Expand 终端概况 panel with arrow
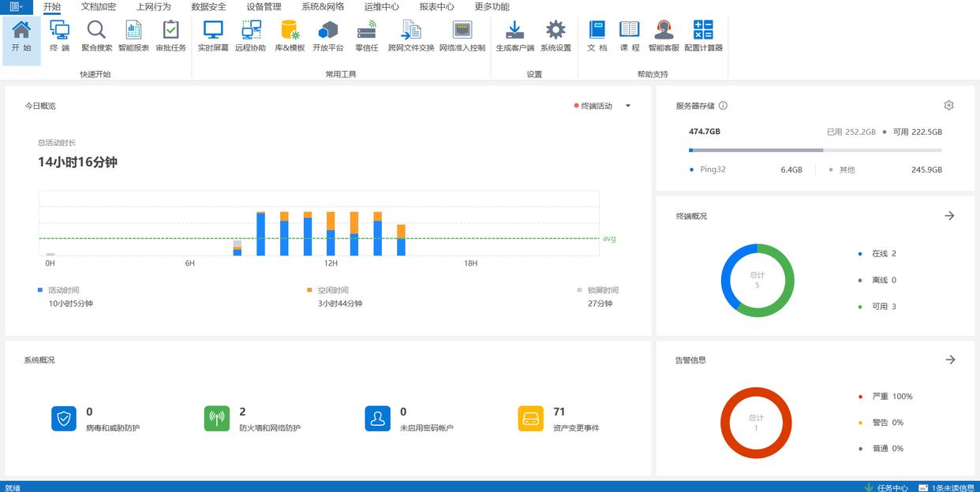The image size is (980, 492). (949, 215)
